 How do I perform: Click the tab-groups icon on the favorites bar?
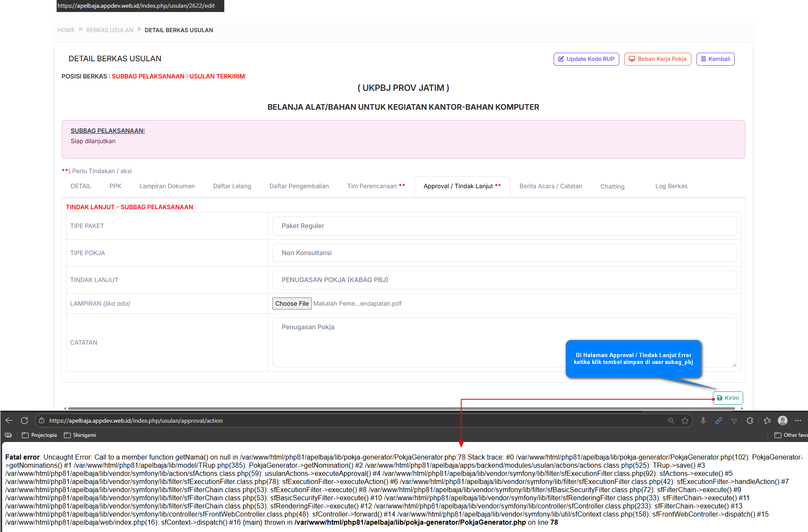(x=8, y=435)
